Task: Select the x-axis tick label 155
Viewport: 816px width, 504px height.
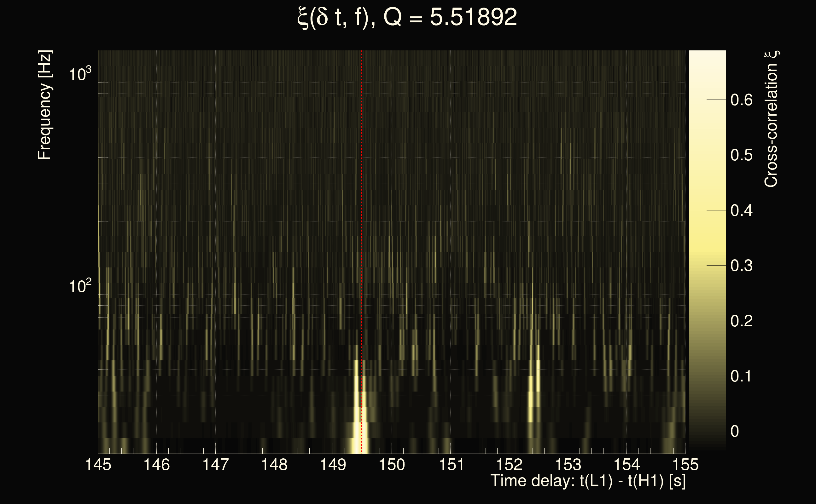Action: (x=685, y=464)
